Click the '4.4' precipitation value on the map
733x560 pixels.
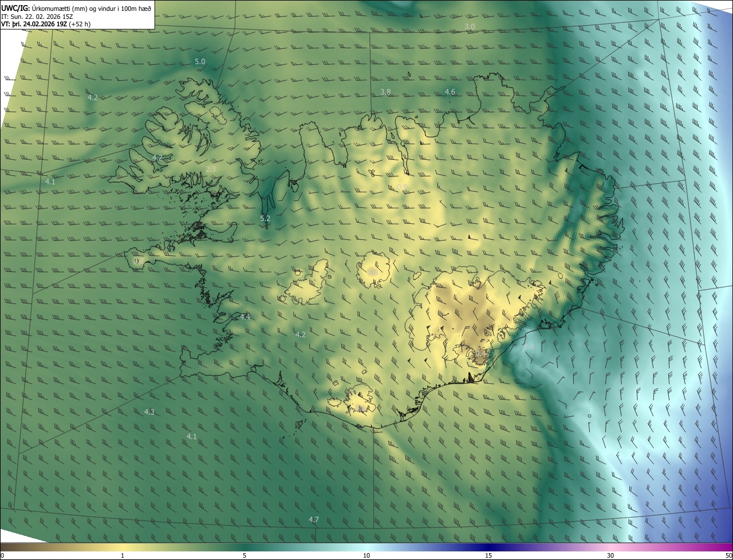pyautogui.click(x=245, y=317)
